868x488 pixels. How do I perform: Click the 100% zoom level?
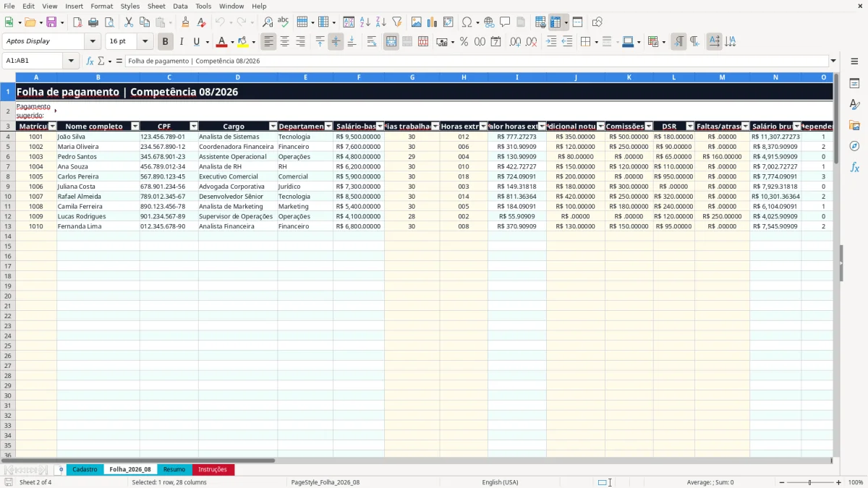tap(856, 482)
